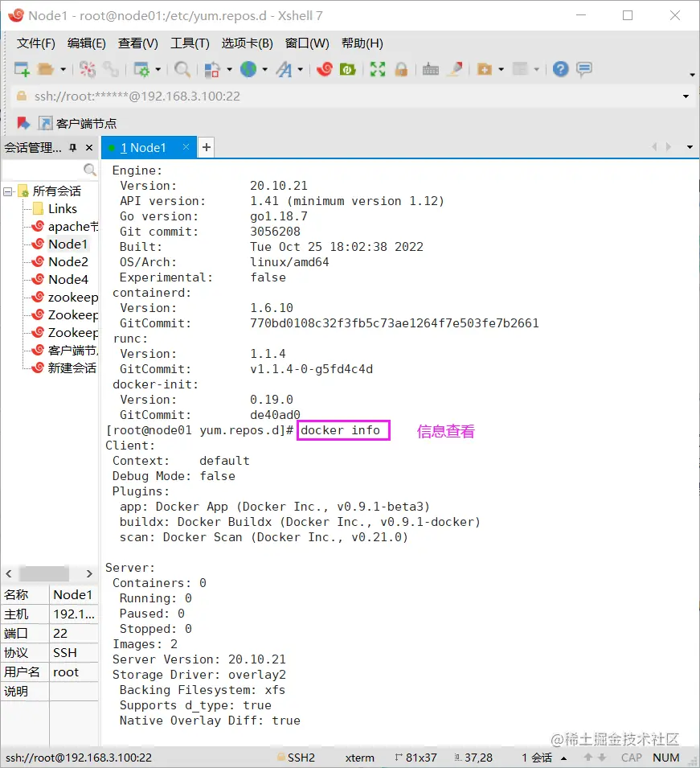Click the blue Help question mark icon
700x768 pixels.
tap(560, 69)
